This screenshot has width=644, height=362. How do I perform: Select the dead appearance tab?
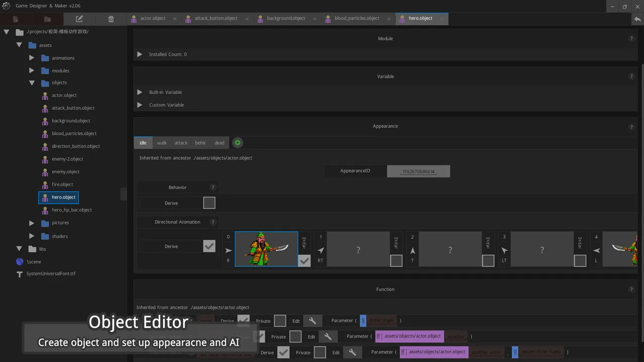(x=219, y=143)
